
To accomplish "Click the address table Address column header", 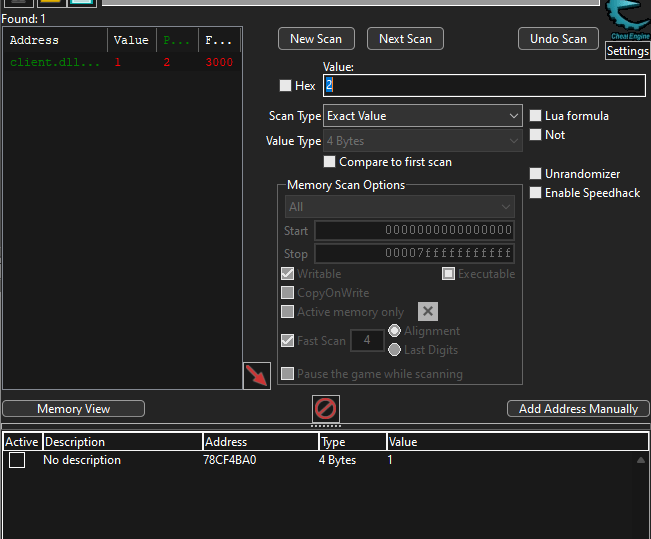I will (261, 442).
